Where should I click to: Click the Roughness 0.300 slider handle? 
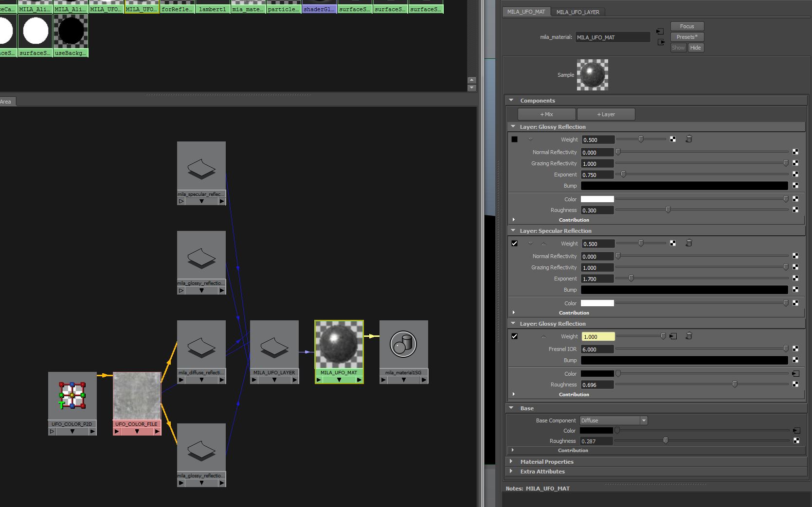coord(668,210)
